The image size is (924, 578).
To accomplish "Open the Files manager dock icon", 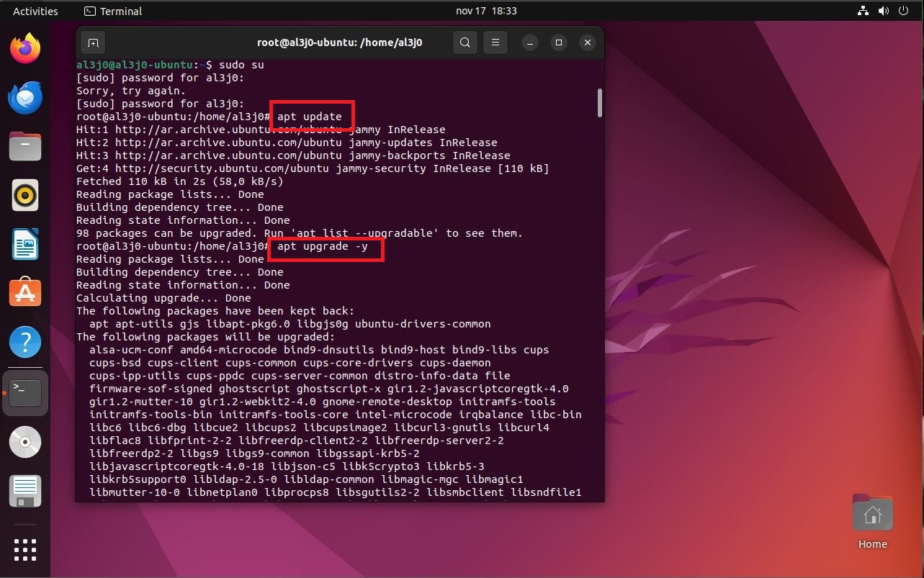I will coord(25,146).
